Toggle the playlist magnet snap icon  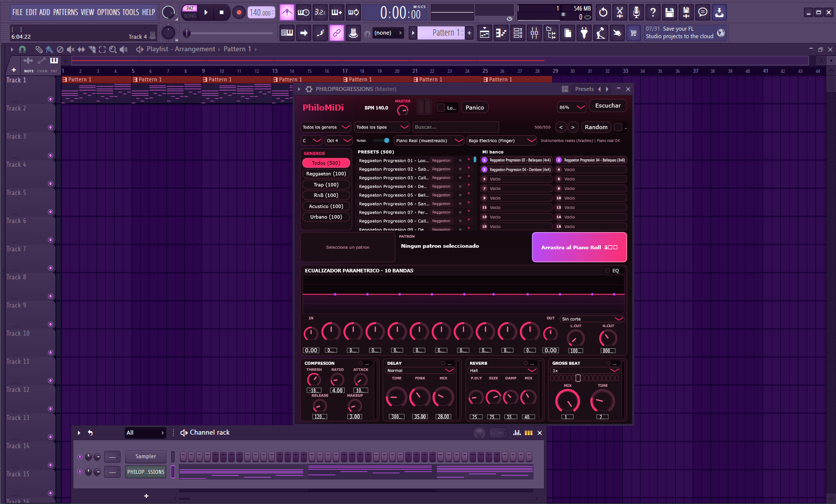(22, 49)
